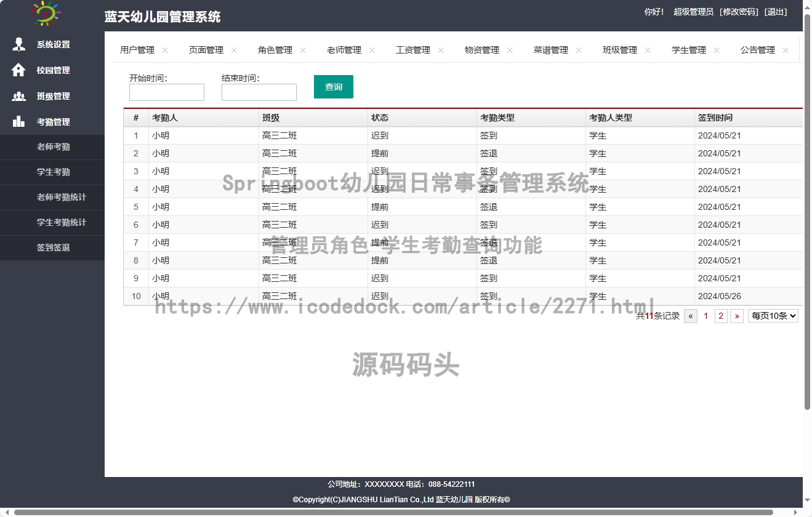Select page 1 in pagination
Image resolution: width=812 pixels, height=517 pixels.
(706, 316)
